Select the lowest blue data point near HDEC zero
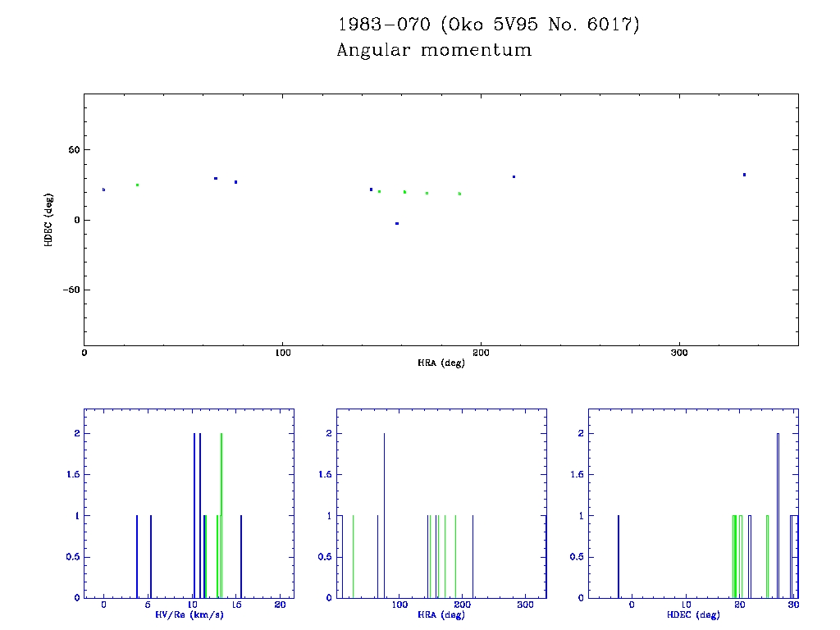The width and height of the screenshot is (840, 630). (x=397, y=223)
